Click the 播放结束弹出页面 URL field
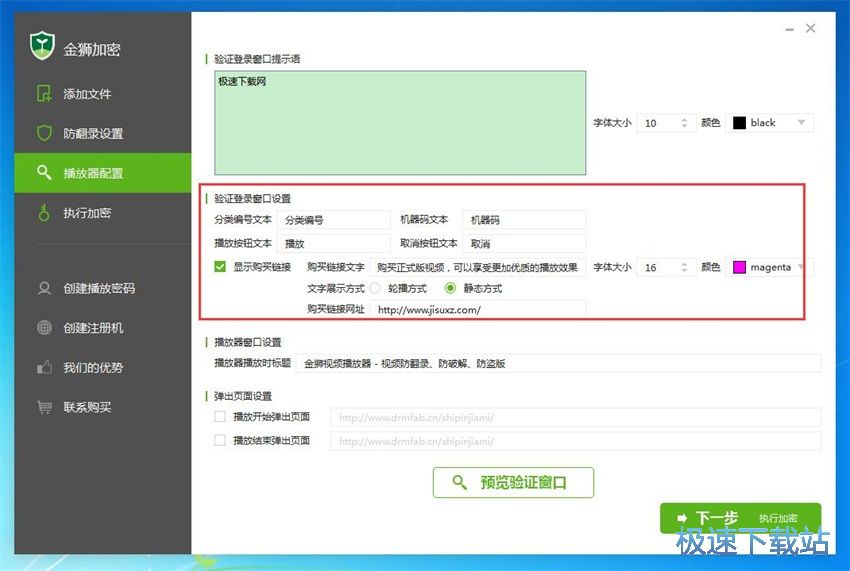850x571 pixels. click(x=576, y=441)
